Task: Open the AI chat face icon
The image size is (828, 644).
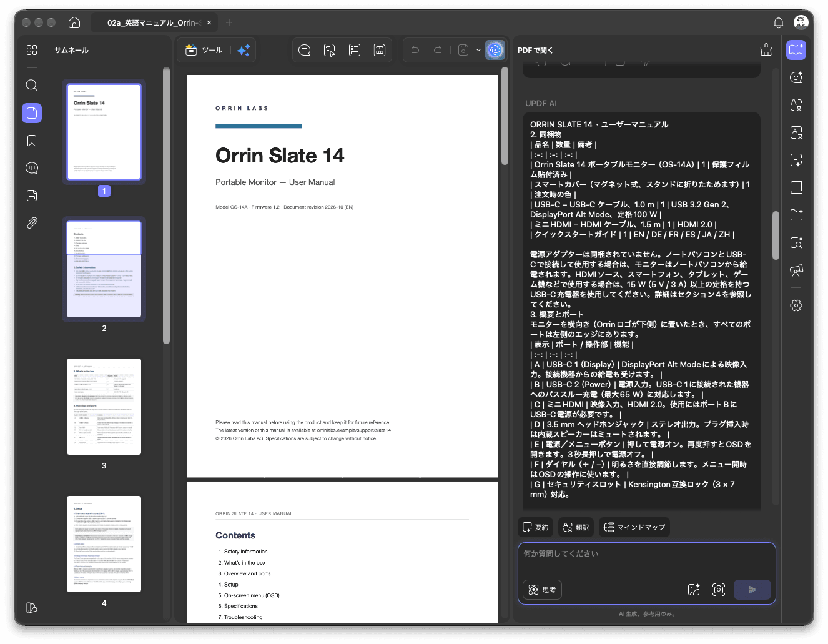Action: coord(796,77)
